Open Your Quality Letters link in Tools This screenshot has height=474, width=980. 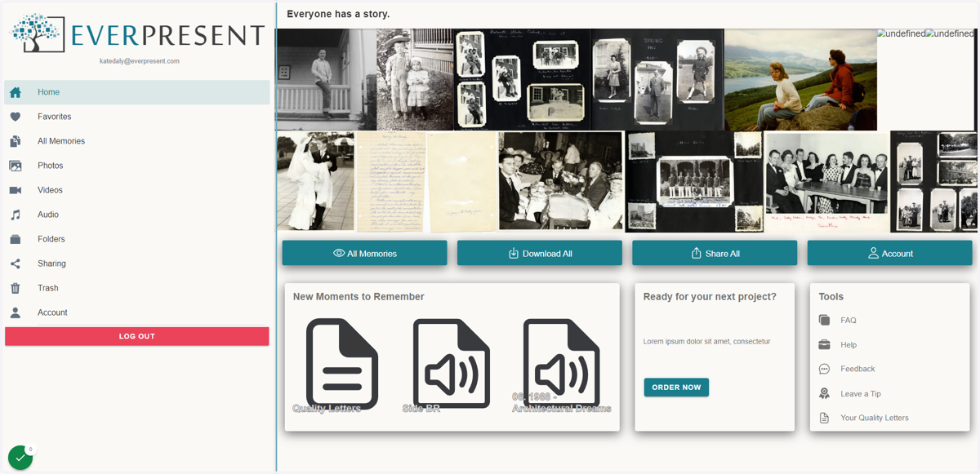point(875,418)
